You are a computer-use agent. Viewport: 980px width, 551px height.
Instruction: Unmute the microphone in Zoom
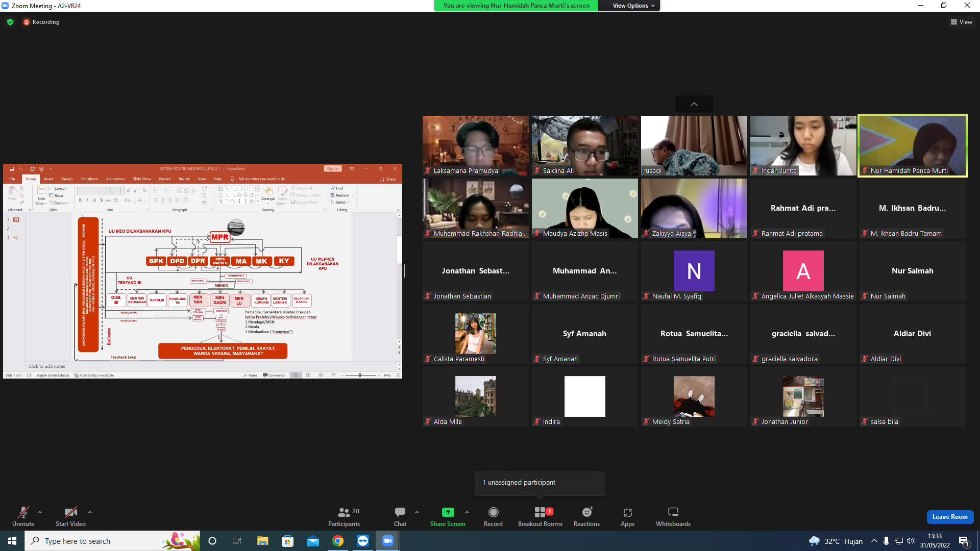23,516
